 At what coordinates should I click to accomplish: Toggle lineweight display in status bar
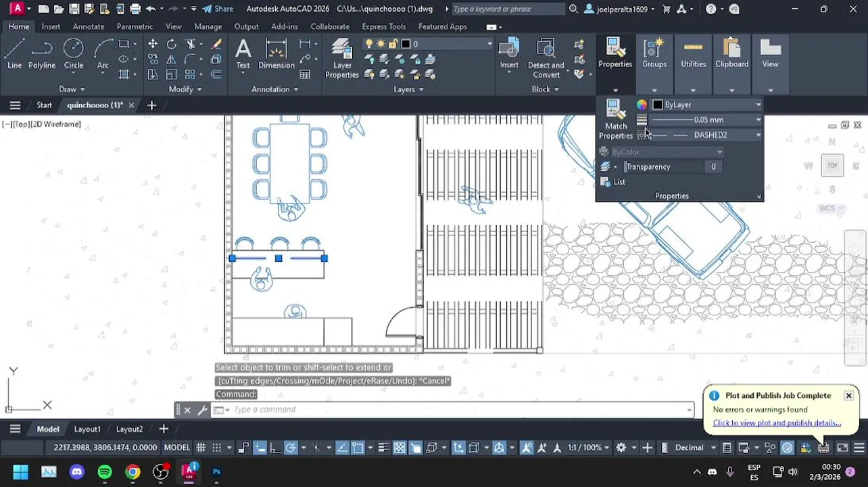click(x=383, y=448)
